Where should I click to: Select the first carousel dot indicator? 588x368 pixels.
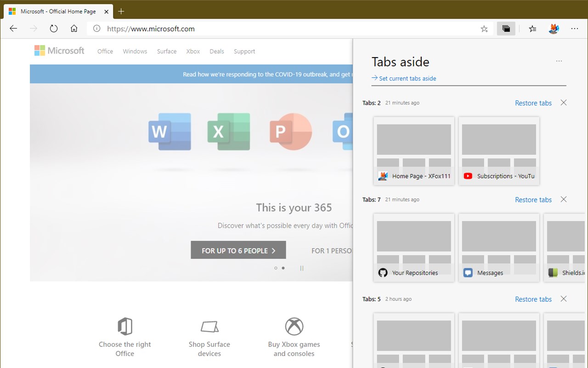(276, 268)
